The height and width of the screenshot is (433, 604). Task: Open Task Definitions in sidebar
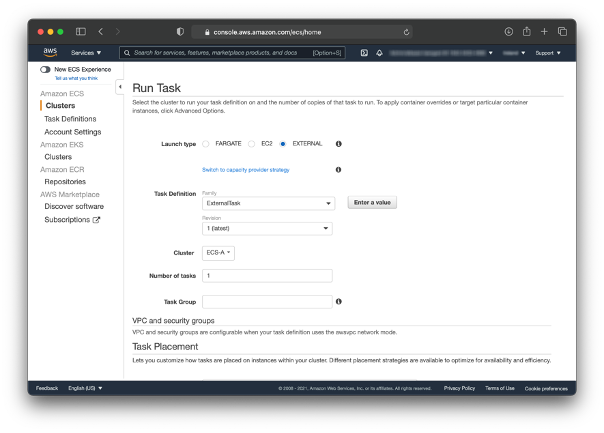70,119
